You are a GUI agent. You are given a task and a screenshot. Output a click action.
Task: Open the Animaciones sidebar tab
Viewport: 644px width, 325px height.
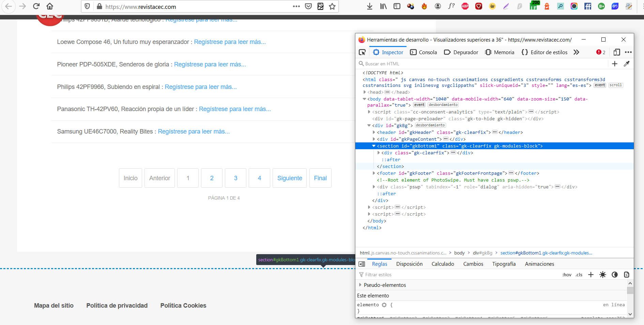[539, 264]
